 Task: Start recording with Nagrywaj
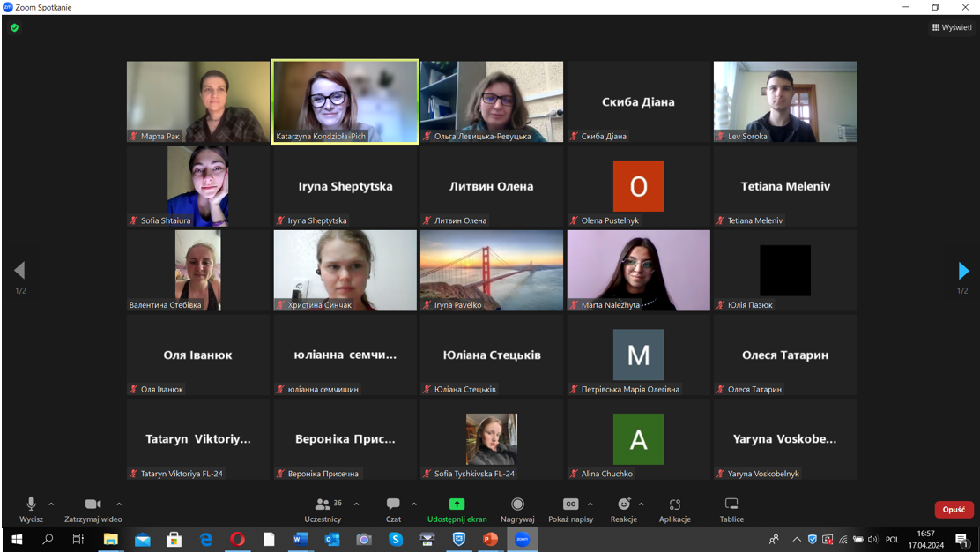click(x=517, y=509)
